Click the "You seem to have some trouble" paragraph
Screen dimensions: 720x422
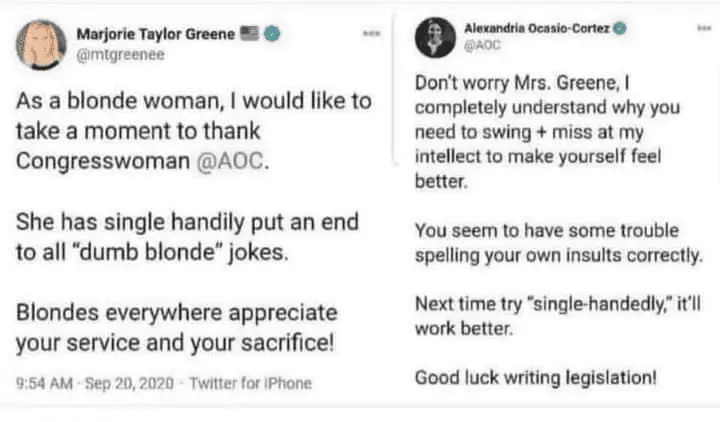[558, 241]
